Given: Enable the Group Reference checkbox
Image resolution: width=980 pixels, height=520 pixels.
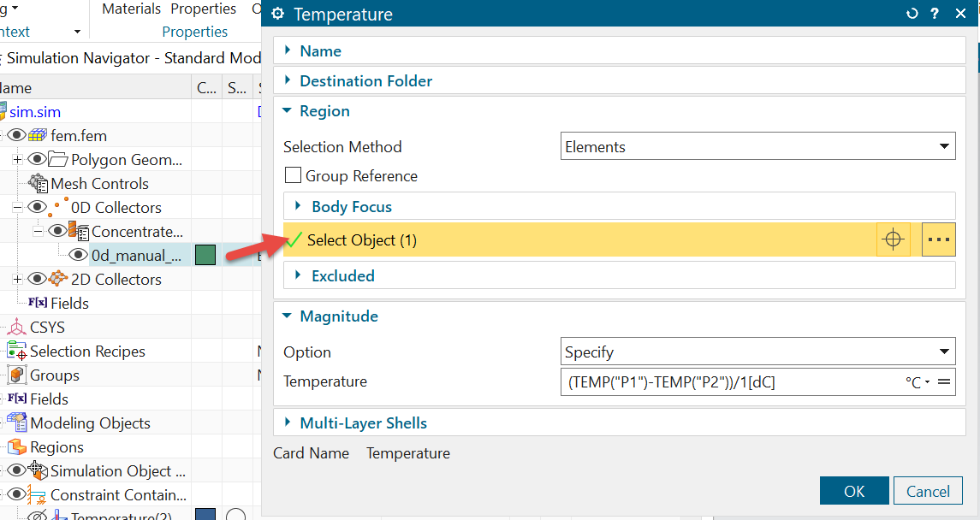Looking at the screenshot, I should (293, 176).
